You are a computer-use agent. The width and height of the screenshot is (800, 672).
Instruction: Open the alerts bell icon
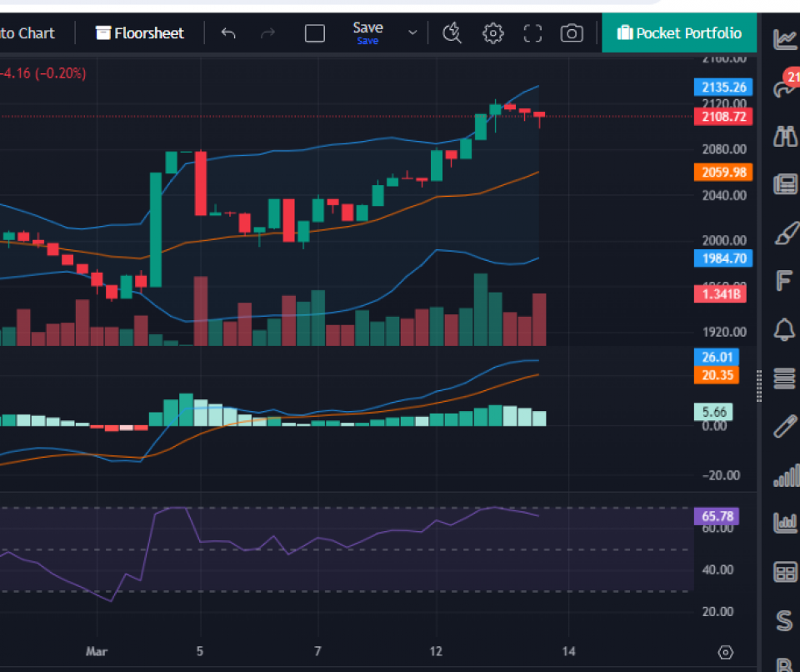tap(784, 329)
